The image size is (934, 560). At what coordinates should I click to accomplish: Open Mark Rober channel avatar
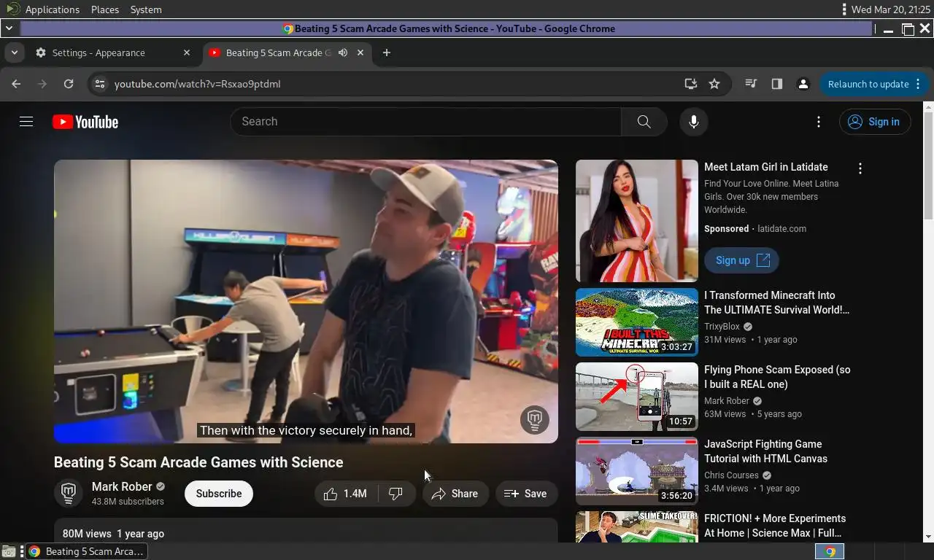pos(69,494)
